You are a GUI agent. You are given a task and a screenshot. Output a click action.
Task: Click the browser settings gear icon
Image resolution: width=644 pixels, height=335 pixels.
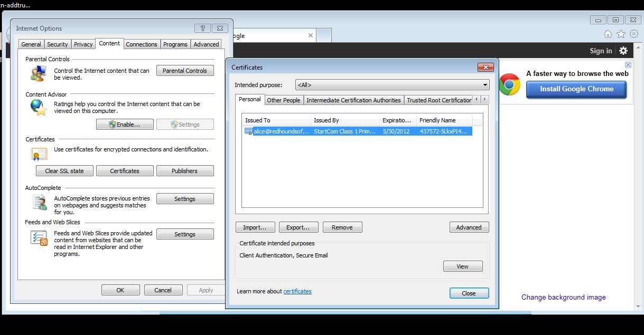coord(633,34)
